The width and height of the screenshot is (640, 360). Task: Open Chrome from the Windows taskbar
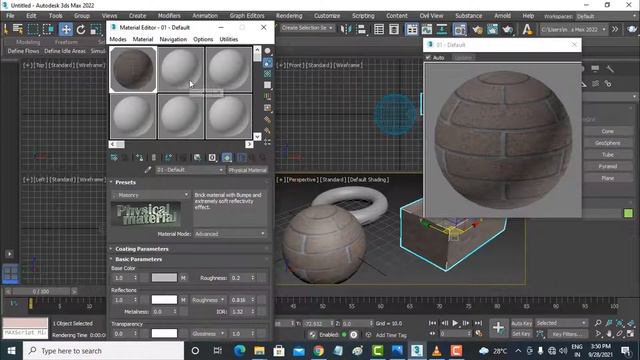click(x=318, y=351)
